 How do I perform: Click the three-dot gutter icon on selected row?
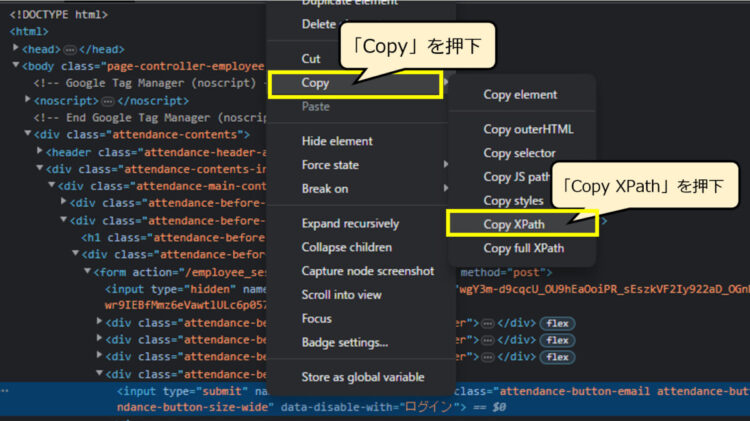coord(5,391)
